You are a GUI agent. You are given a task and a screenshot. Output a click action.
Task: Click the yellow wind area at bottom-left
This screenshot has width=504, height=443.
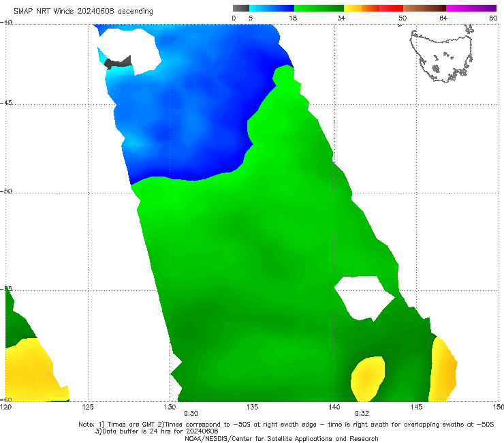(x=31, y=371)
